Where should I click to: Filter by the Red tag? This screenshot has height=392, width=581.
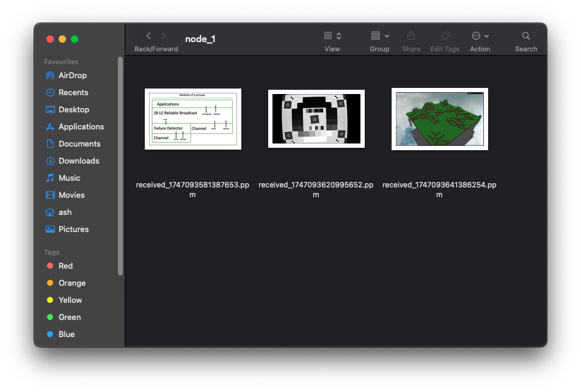pyautogui.click(x=65, y=266)
